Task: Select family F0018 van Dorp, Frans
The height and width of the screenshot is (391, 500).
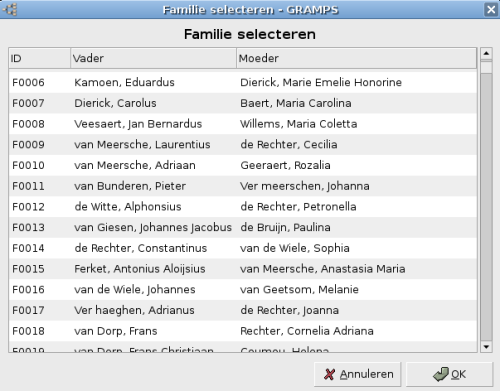Action: click(x=243, y=331)
